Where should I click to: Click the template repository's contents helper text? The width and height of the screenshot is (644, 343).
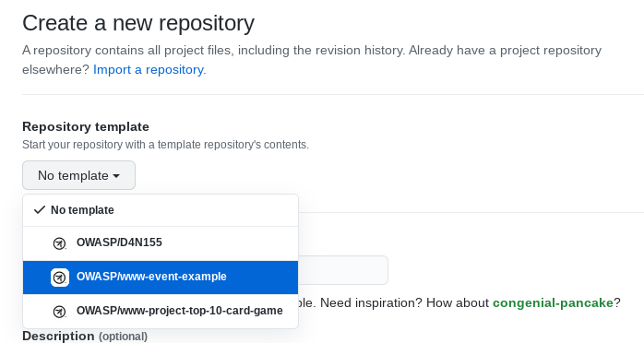[165, 145]
